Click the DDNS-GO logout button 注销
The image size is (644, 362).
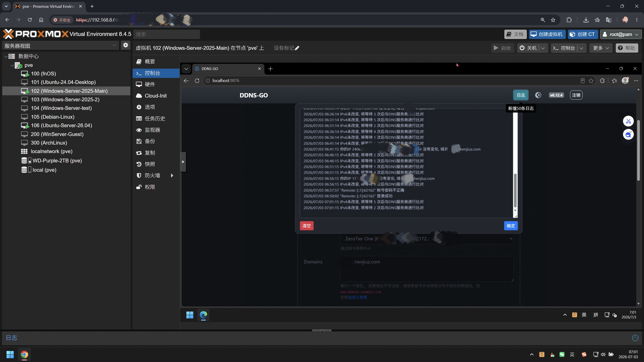(x=576, y=95)
